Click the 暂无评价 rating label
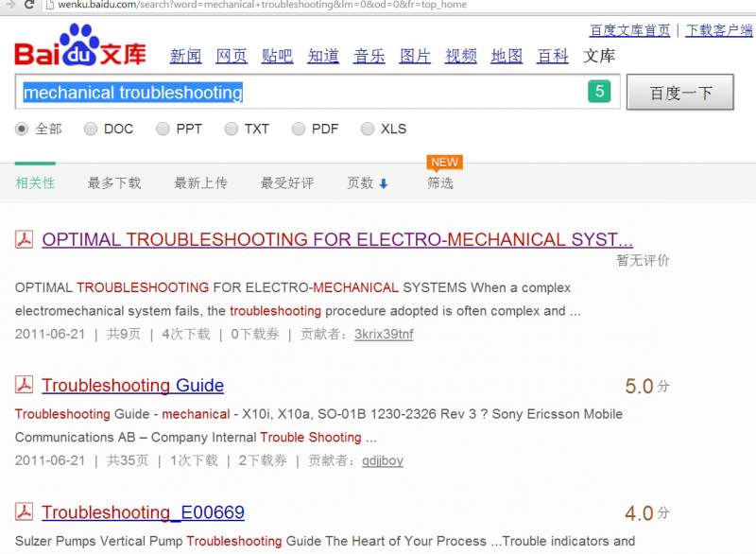 click(x=643, y=260)
